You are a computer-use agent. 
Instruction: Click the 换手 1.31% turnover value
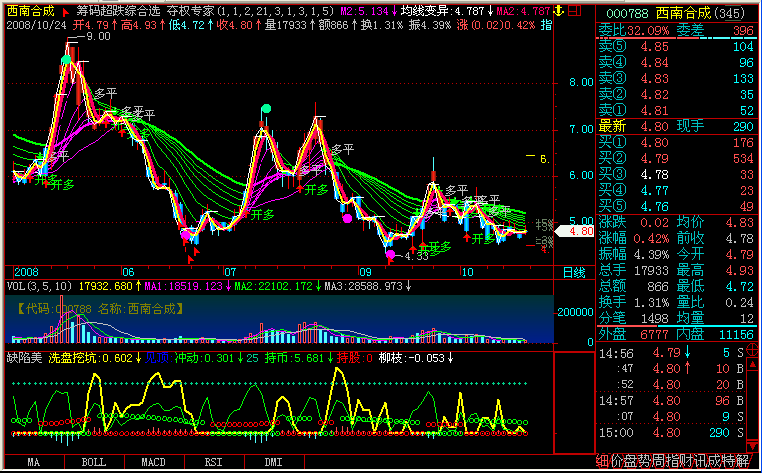click(x=651, y=303)
